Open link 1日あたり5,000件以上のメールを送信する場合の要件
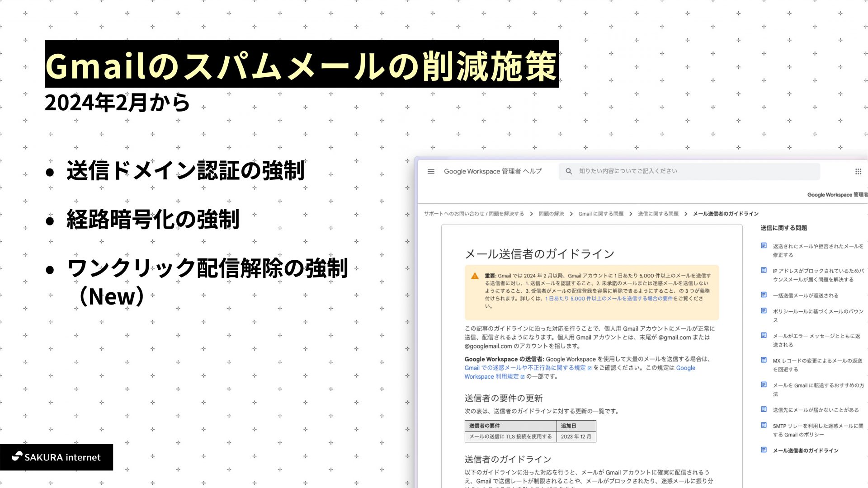The width and height of the screenshot is (868, 488). point(609,299)
